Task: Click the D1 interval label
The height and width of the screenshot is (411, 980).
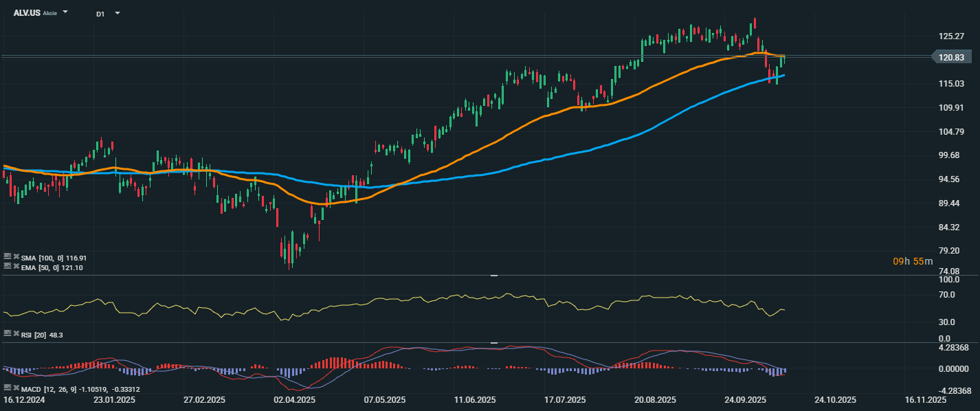Action: point(100,13)
